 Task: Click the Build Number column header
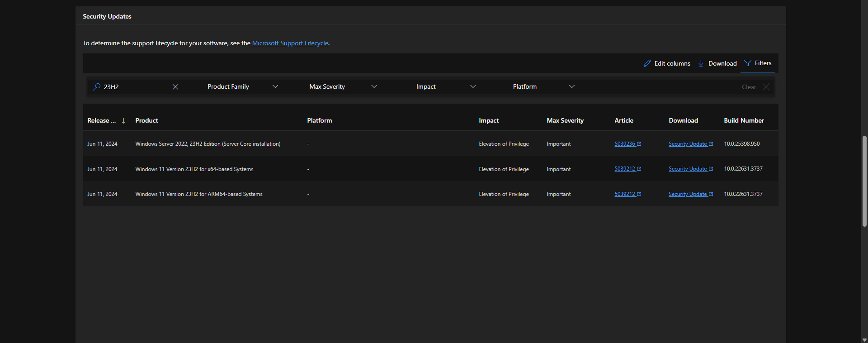tap(744, 120)
